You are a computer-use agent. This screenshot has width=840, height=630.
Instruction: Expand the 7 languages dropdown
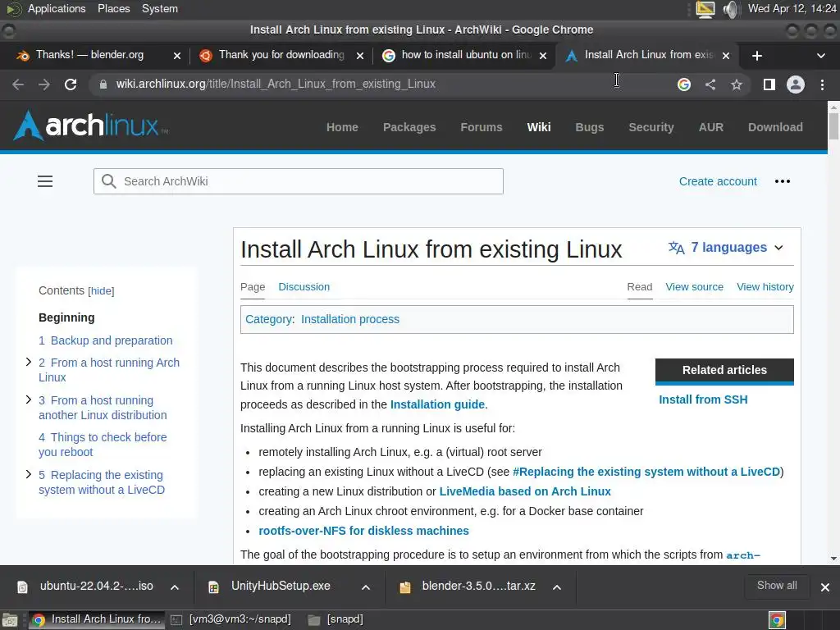coord(726,248)
